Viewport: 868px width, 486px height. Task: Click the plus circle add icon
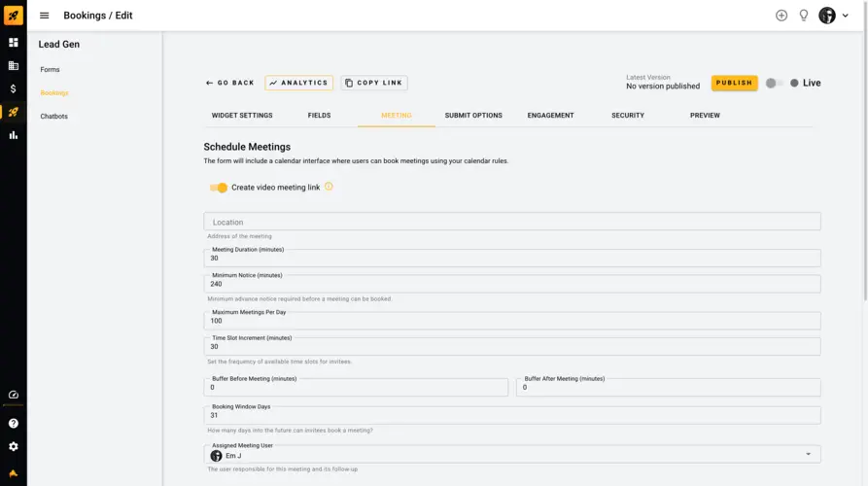(781, 16)
